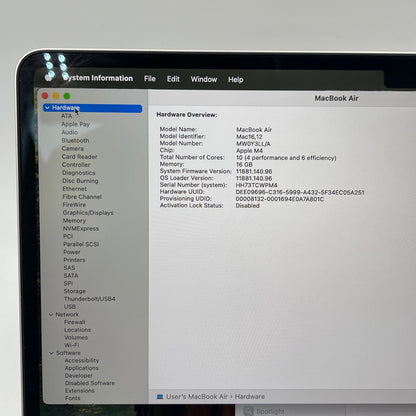Screen dimensions: 416x416
Task: Open the Window menu
Action: [204, 79]
